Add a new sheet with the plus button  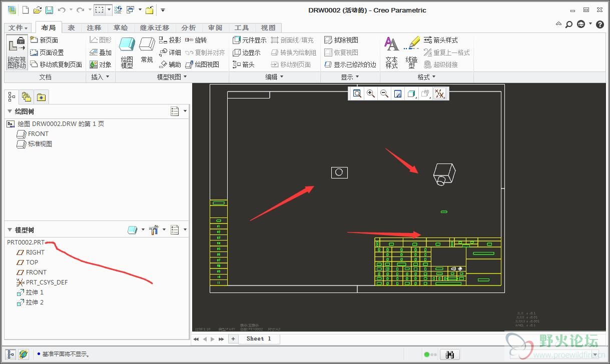[x=233, y=338]
